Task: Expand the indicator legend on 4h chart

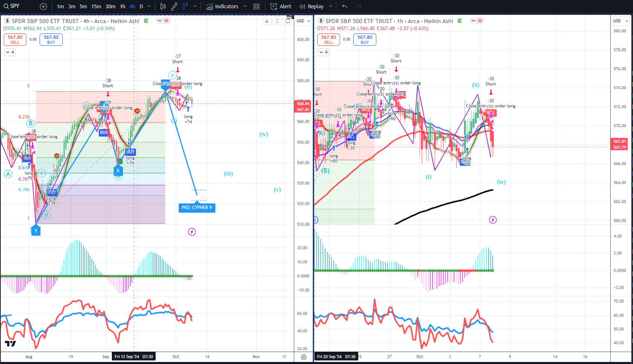Action: tap(10, 52)
